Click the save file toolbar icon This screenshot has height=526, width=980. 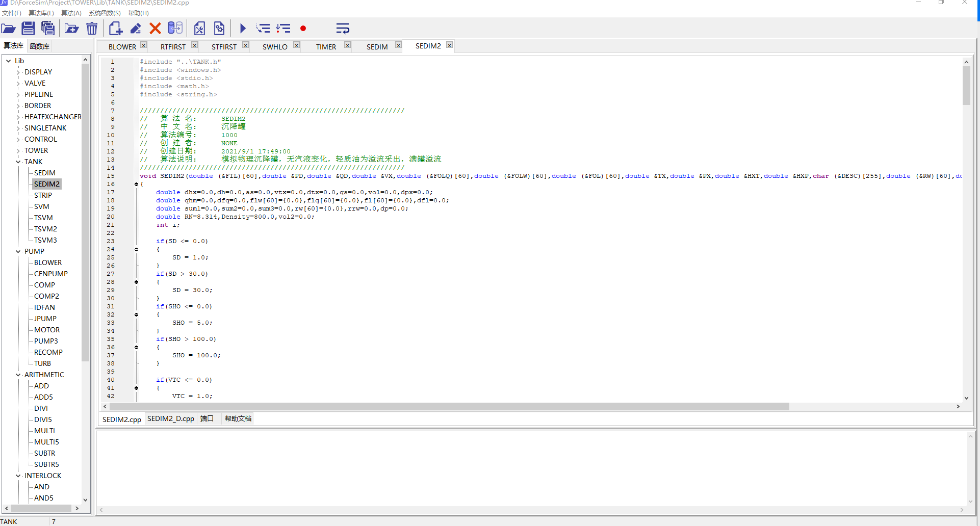[28, 29]
